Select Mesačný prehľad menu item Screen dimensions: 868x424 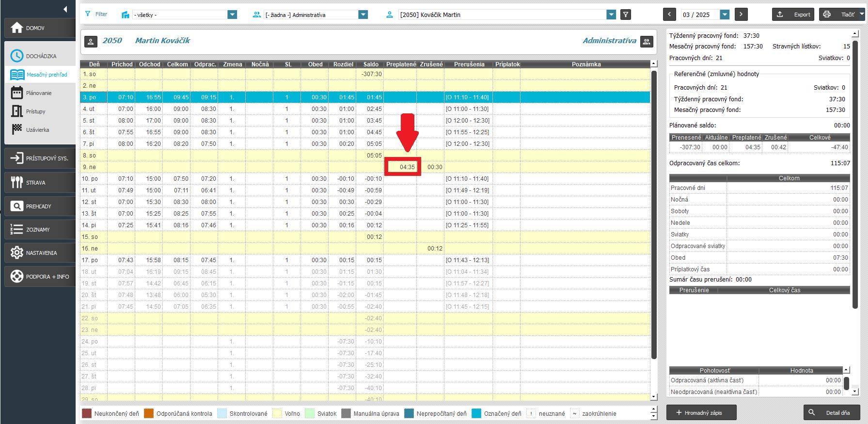coord(47,75)
